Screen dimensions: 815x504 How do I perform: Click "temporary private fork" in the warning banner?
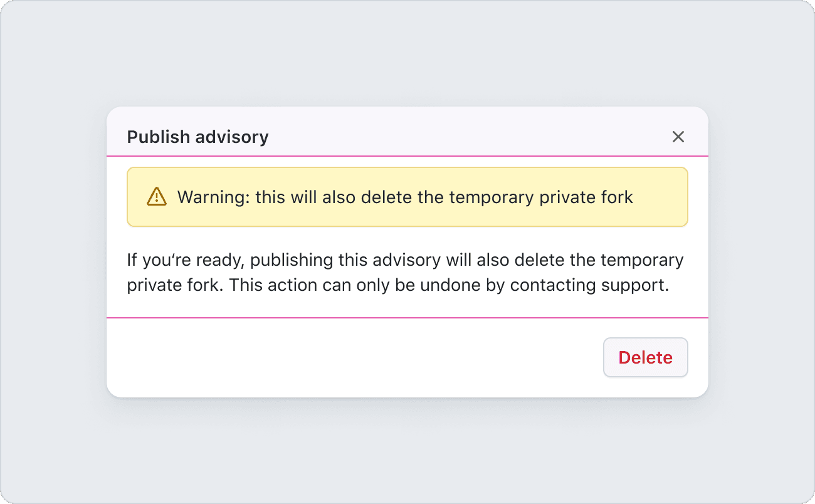coord(542,197)
